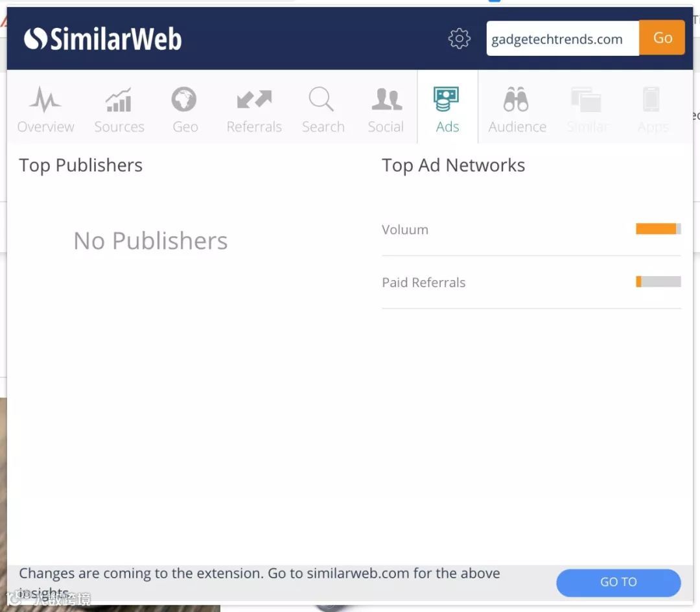Select the Geo tab

pos(185,110)
